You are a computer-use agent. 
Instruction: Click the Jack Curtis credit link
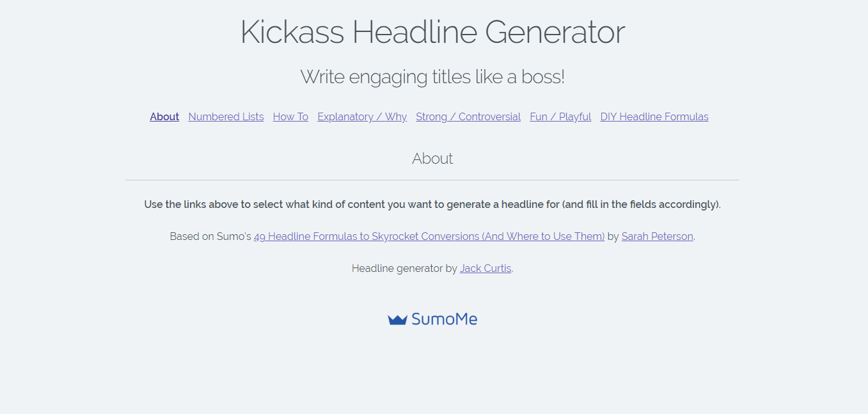(485, 268)
